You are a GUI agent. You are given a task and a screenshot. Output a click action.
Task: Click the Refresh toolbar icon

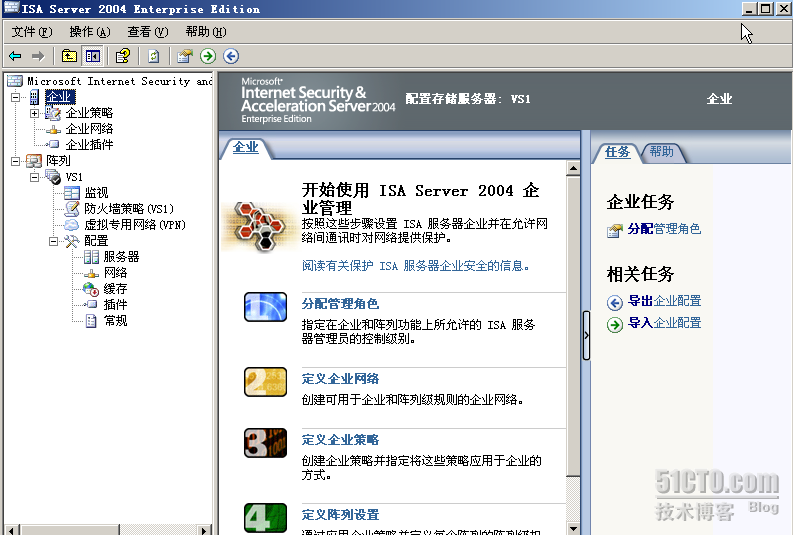point(153,56)
